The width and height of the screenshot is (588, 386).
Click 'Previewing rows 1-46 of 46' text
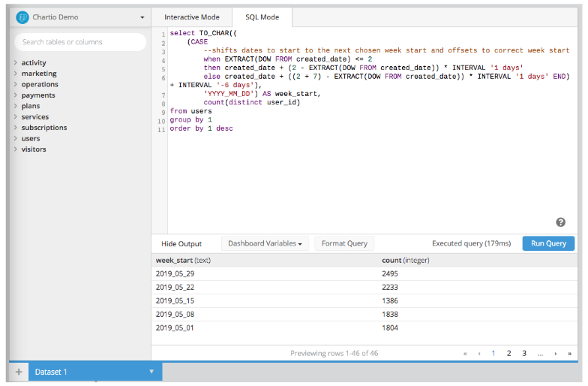click(x=334, y=353)
